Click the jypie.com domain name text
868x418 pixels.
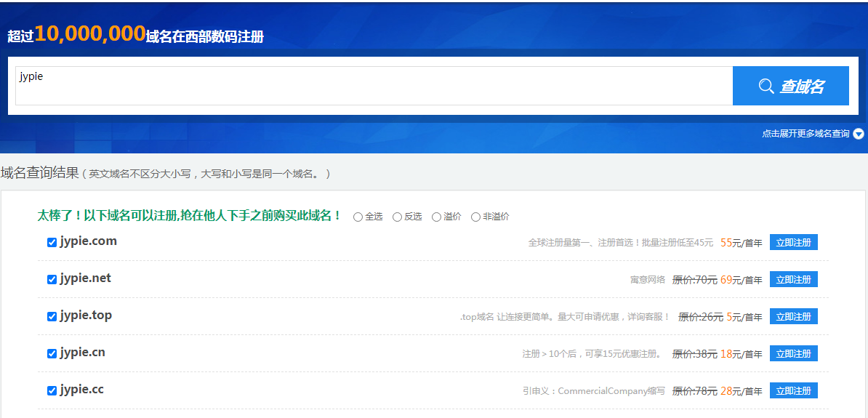88,241
